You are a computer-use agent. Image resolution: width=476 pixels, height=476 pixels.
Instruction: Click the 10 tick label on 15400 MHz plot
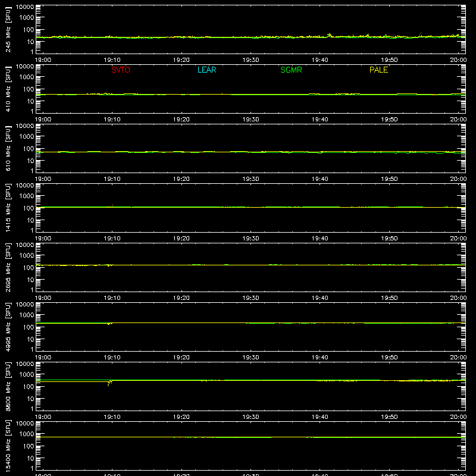pyautogui.click(x=31, y=458)
